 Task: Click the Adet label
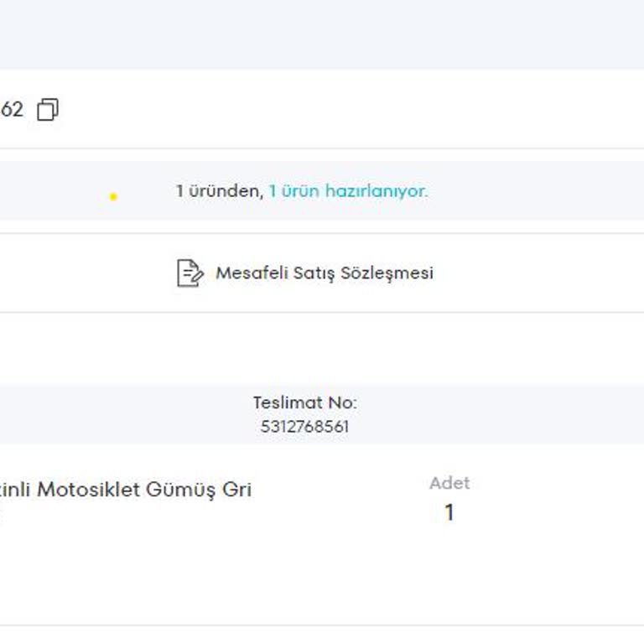tap(449, 483)
